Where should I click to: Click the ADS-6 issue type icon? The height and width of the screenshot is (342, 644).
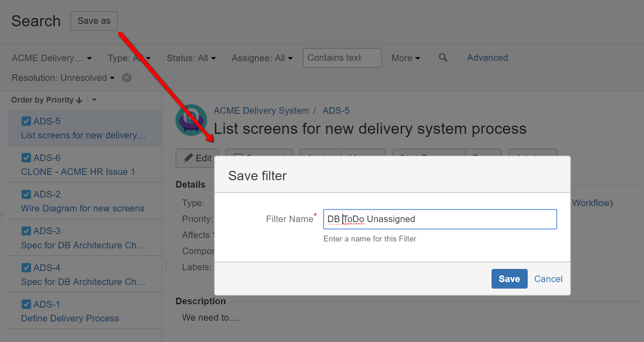(26, 158)
